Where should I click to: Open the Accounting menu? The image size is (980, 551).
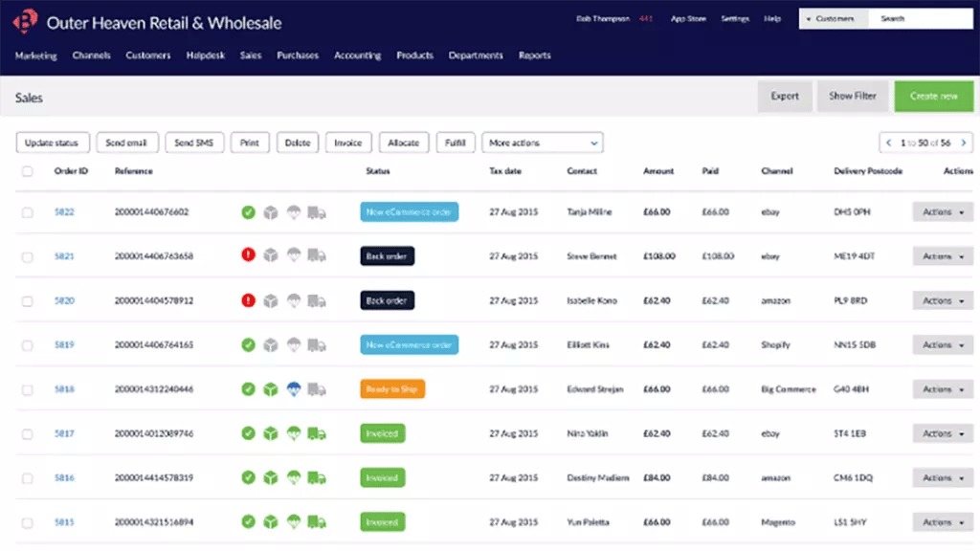point(358,55)
